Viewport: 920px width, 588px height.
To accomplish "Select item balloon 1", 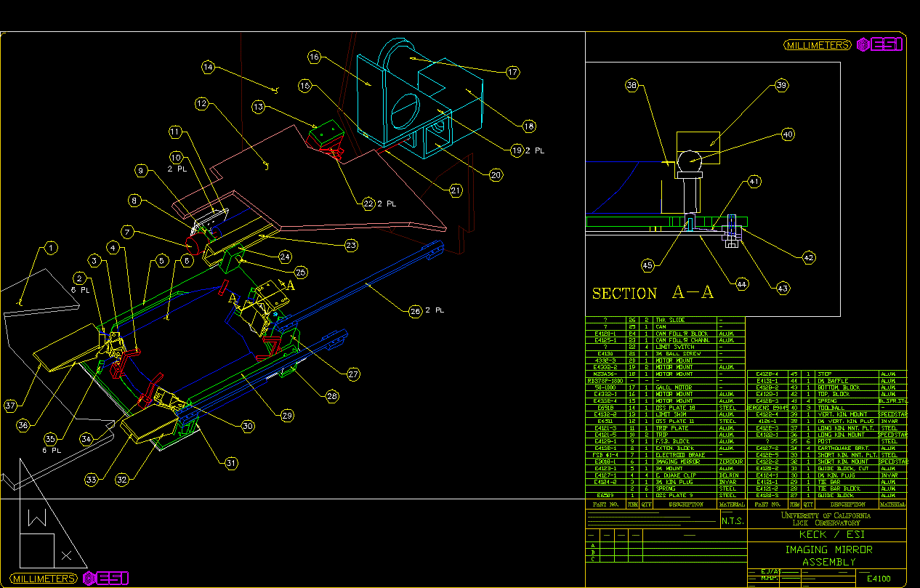I will pos(50,249).
